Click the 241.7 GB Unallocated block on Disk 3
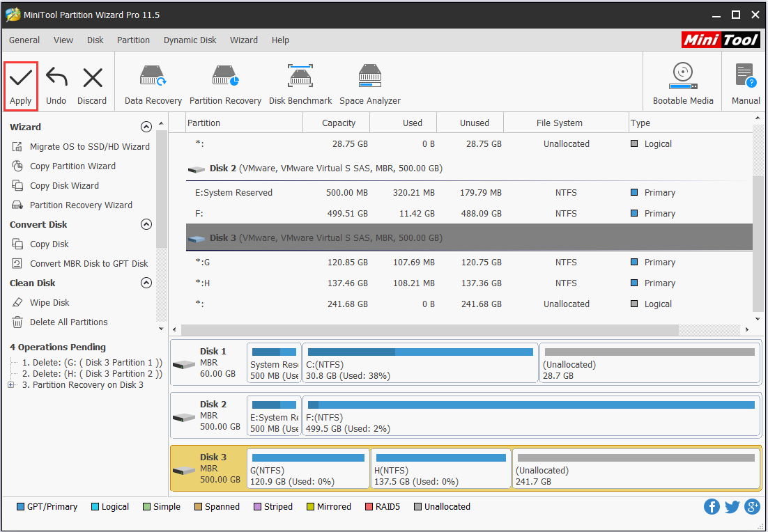The image size is (768, 532). (636, 469)
